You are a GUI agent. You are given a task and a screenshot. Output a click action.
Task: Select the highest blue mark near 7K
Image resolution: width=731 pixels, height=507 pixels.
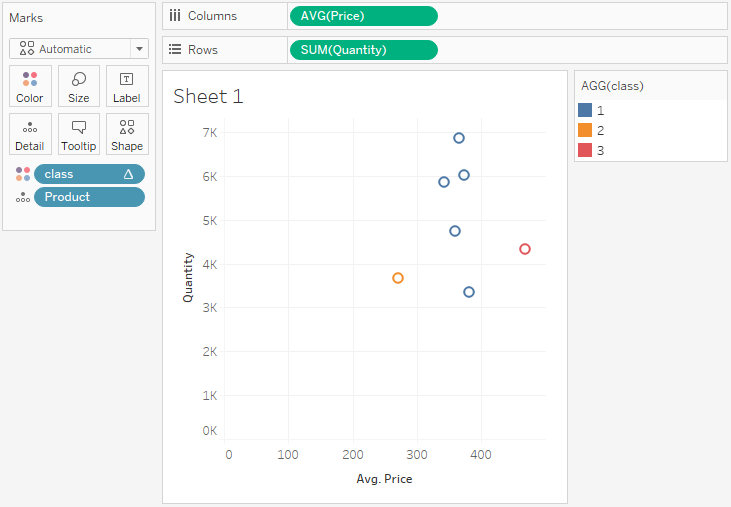coord(459,138)
